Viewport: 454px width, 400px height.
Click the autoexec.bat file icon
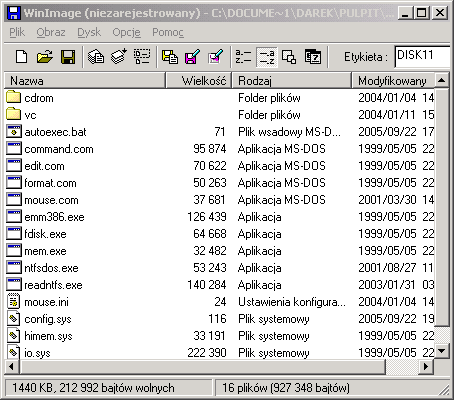click(x=13, y=131)
